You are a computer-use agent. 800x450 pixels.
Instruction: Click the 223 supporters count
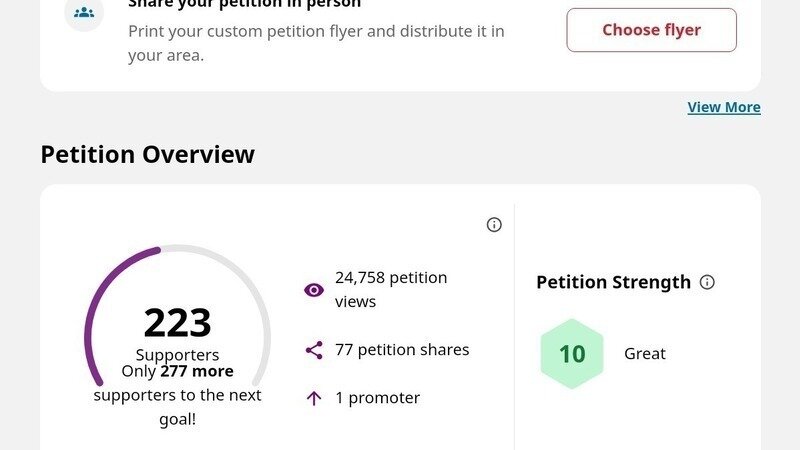point(177,323)
